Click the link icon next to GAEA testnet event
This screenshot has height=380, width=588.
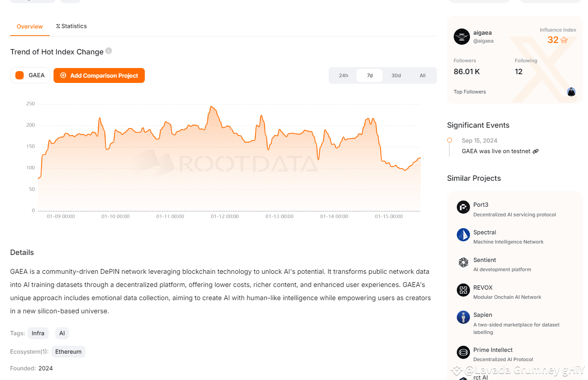click(535, 151)
